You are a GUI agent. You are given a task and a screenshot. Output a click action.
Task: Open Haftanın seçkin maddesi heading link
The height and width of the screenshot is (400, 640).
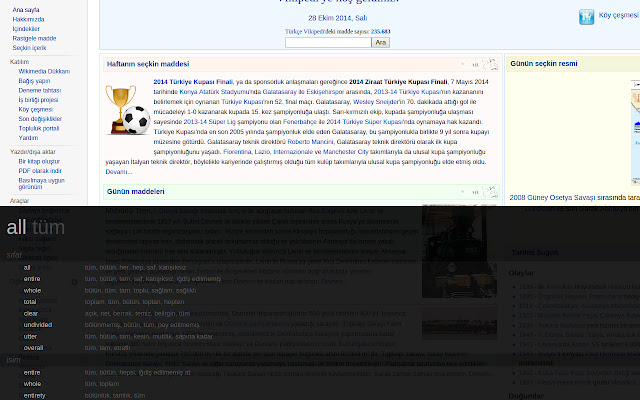coord(148,64)
